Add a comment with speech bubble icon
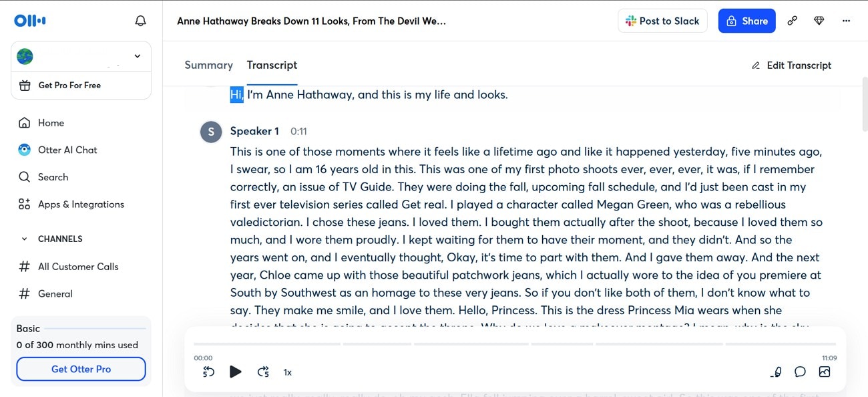868x397 pixels. click(x=800, y=372)
